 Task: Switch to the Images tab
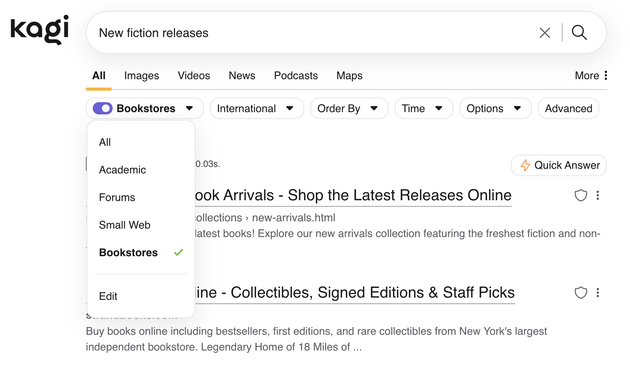pos(141,76)
